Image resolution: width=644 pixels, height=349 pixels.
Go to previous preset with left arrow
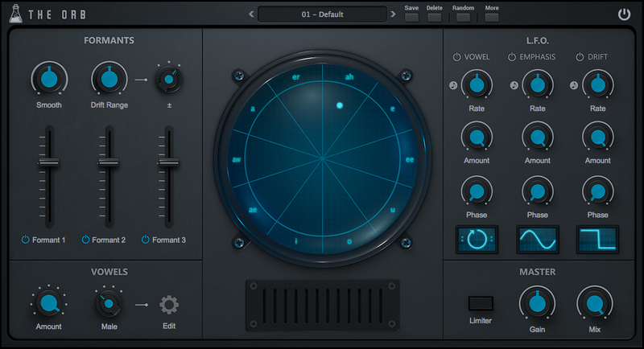click(x=251, y=14)
